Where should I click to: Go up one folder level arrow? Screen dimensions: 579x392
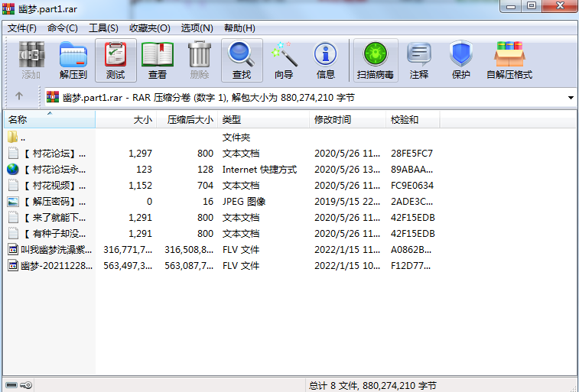click(19, 97)
